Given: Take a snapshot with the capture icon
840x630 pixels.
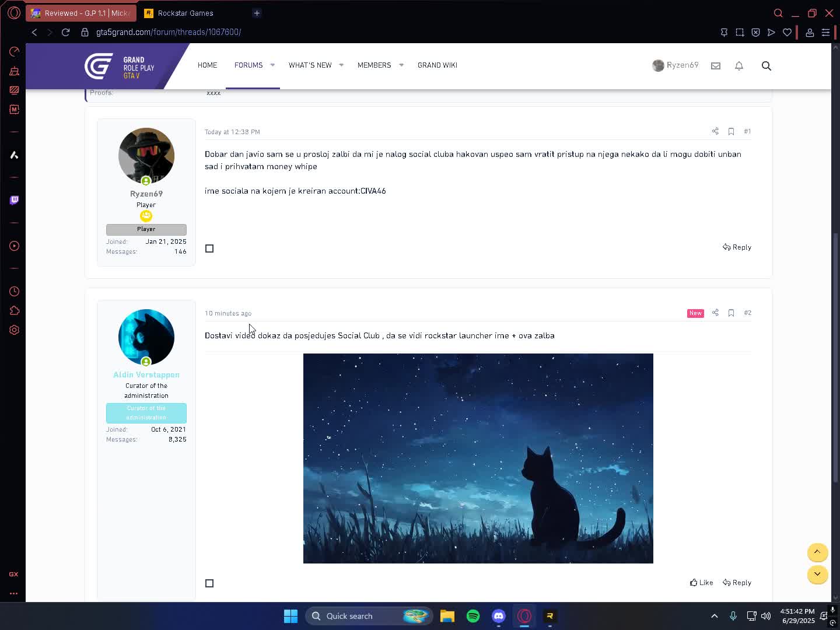Looking at the screenshot, I should click(x=740, y=32).
